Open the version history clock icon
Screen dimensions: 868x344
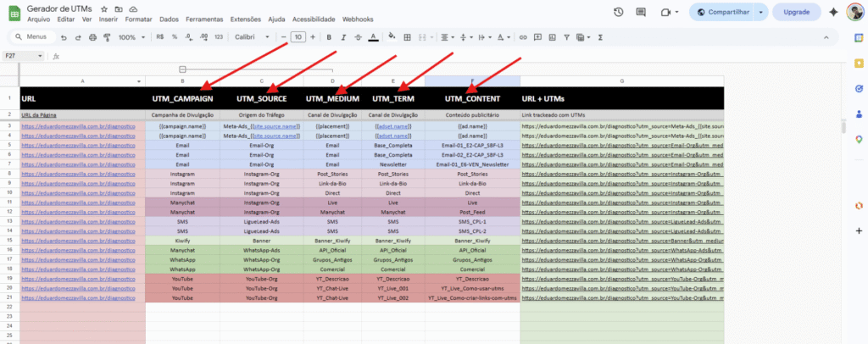(x=618, y=12)
